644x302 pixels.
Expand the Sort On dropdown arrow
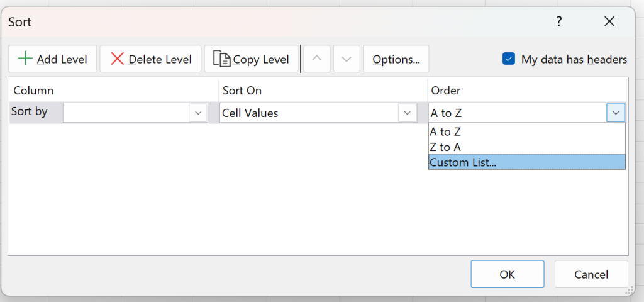(408, 113)
